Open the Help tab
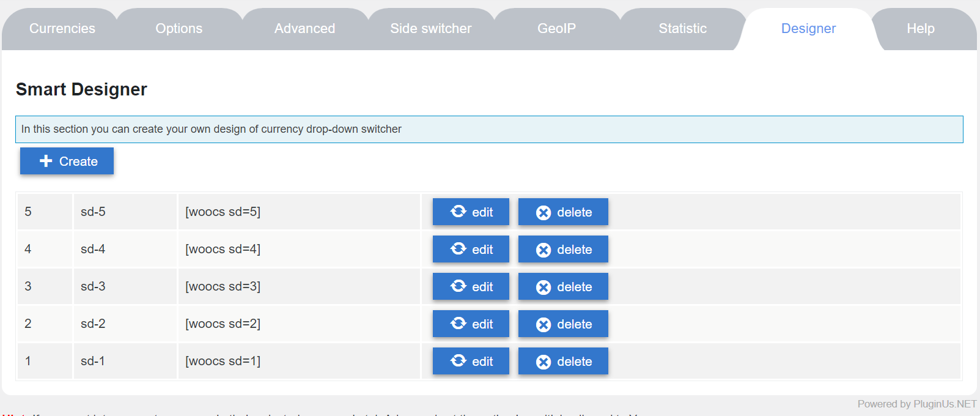 pyautogui.click(x=921, y=29)
